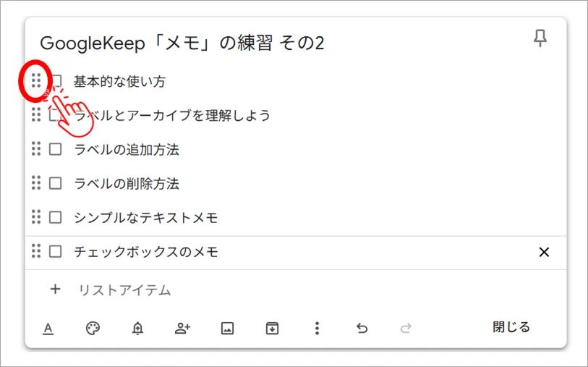The width and height of the screenshot is (588, 367).
Task: Open the background color palette
Action: coord(93,329)
